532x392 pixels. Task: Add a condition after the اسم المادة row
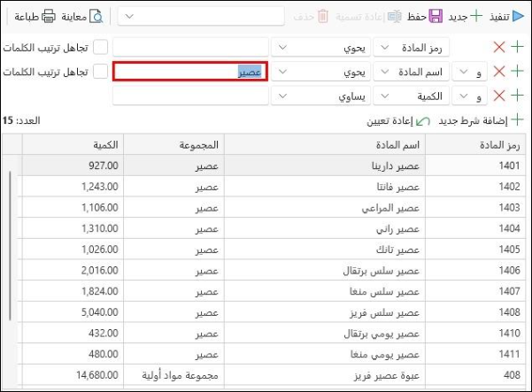(517, 71)
